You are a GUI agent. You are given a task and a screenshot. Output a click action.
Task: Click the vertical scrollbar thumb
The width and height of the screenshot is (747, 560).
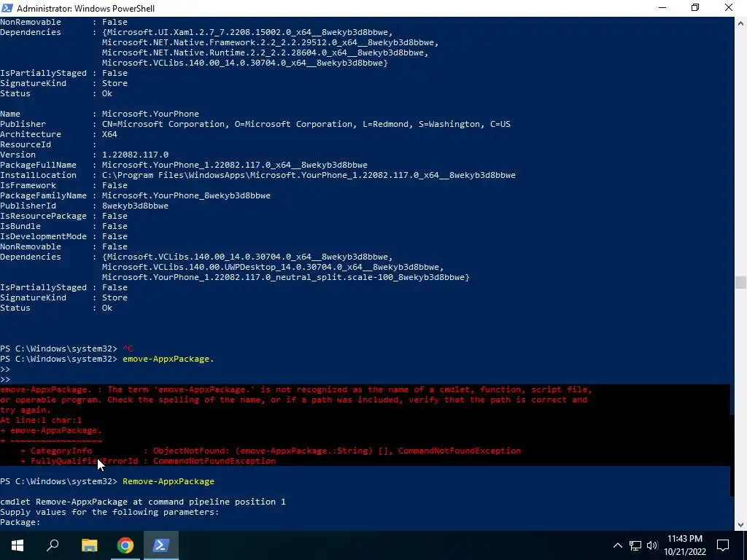click(740, 282)
